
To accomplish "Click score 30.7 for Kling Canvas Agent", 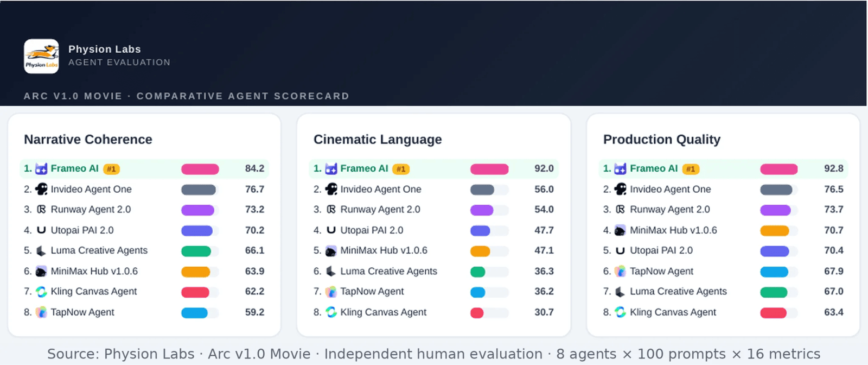I will (x=544, y=312).
